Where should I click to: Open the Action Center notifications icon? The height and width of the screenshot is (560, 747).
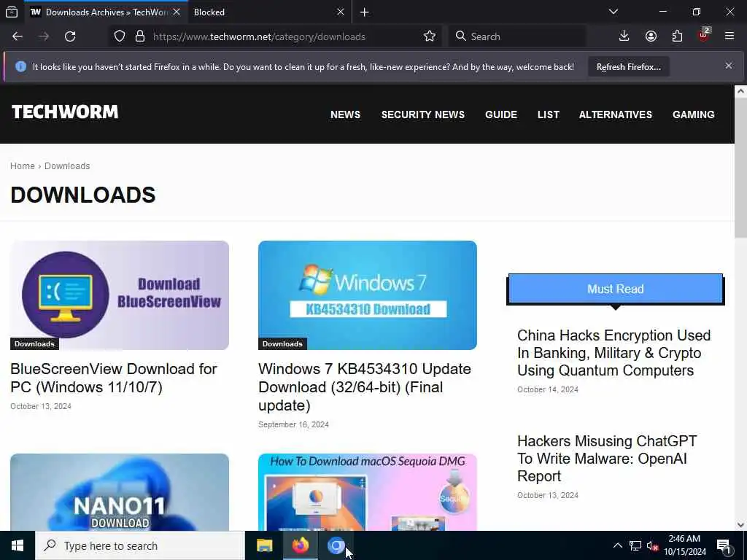(724, 545)
